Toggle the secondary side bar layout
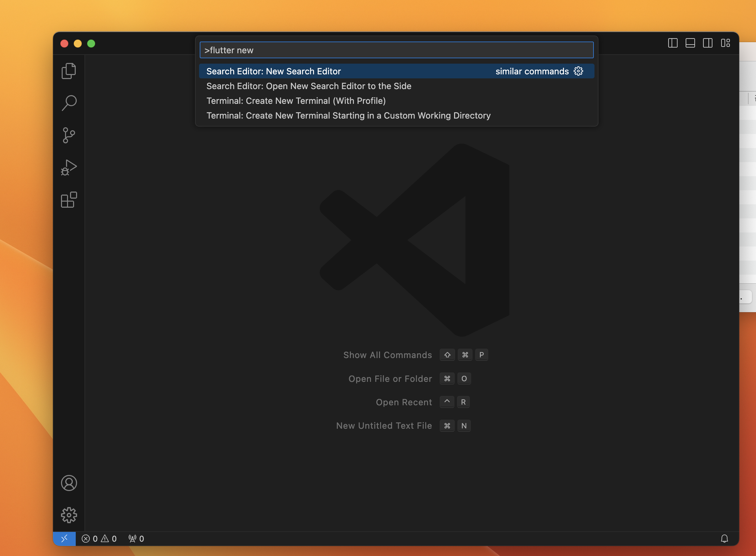This screenshot has width=756, height=556. pos(707,43)
